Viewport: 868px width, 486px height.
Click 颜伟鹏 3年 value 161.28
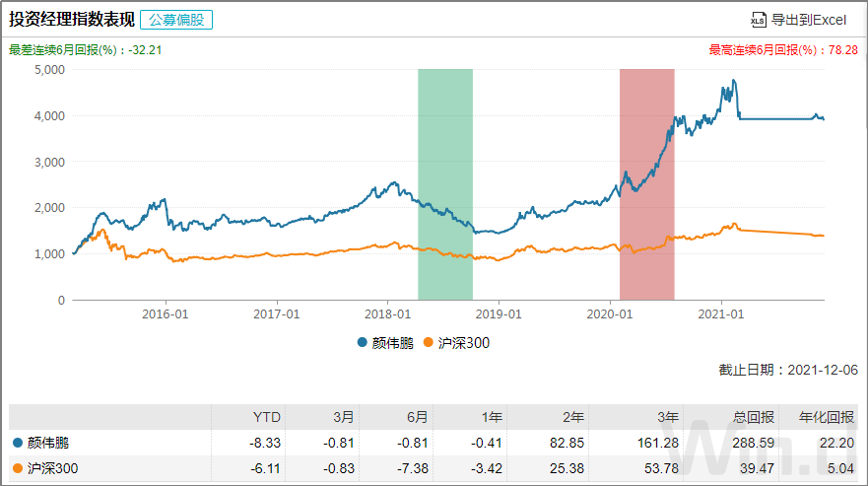point(657,443)
